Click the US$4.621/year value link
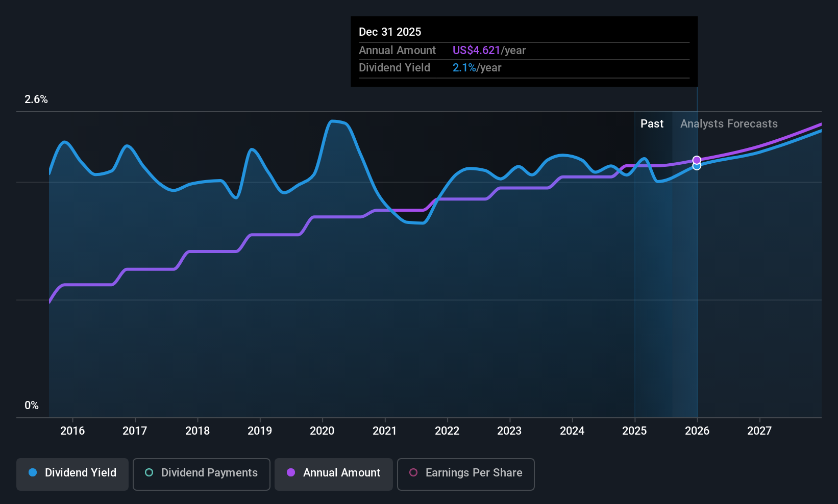The height and width of the screenshot is (504, 838). point(476,50)
